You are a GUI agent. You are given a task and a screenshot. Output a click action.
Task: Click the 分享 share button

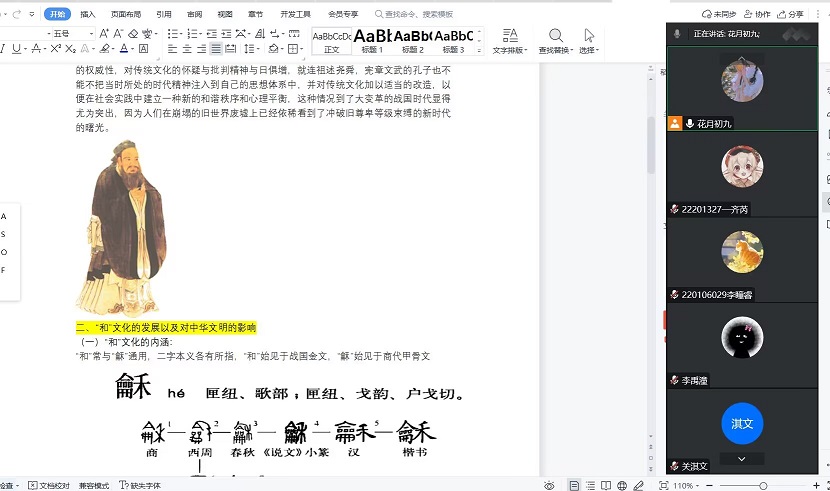coord(790,14)
